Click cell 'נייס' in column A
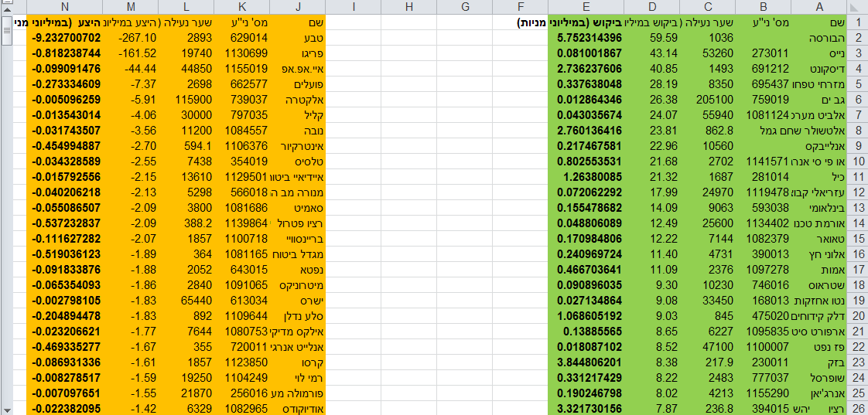The height and width of the screenshot is (415, 868). click(819, 53)
